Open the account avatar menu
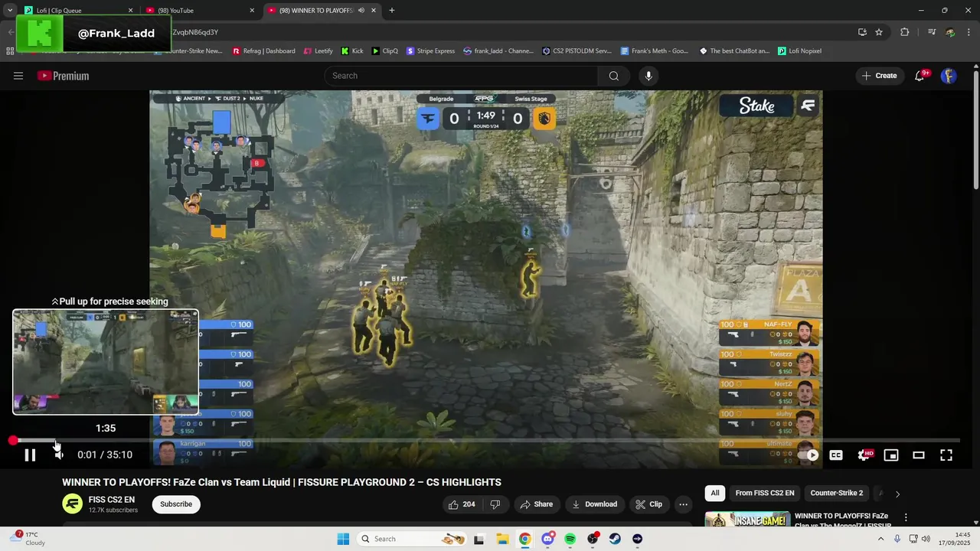 (x=949, y=76)
